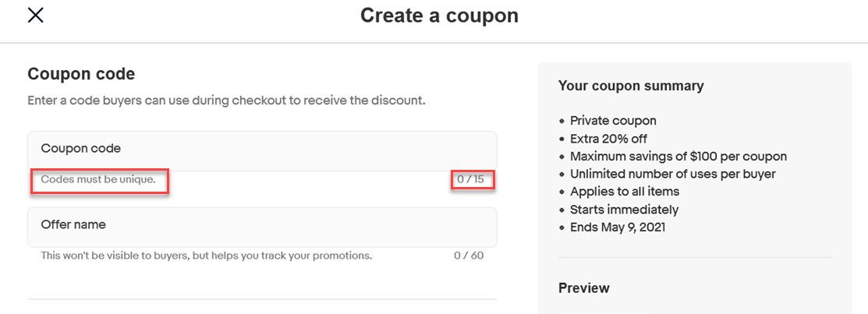Click the 'Codes must be unique.' hint
Viewport: 868px width, 314px height.
98,180
